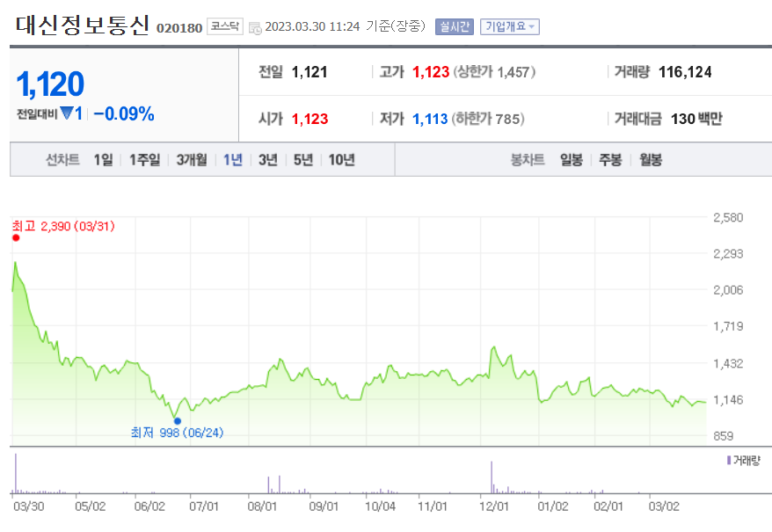
Task: Click the stock code 020180
Action: [179, 28]
